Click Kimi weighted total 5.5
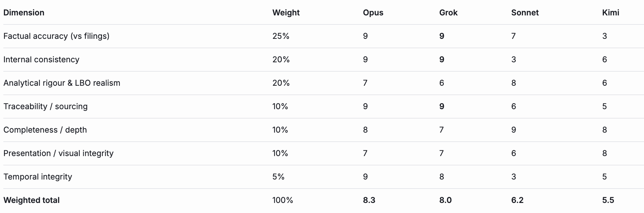Image resolution: width=644 pixels, height=213 pixels. coord(608,200)
